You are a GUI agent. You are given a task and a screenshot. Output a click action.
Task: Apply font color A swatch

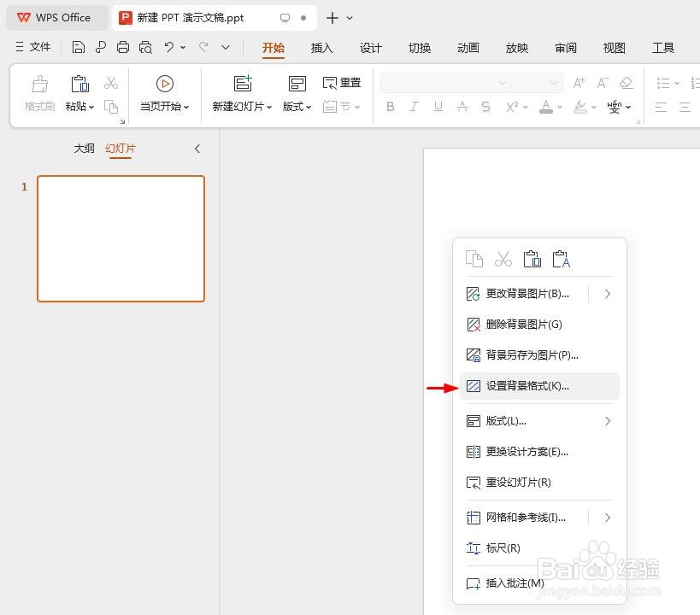pyautogui.click(x=546, y=107)
